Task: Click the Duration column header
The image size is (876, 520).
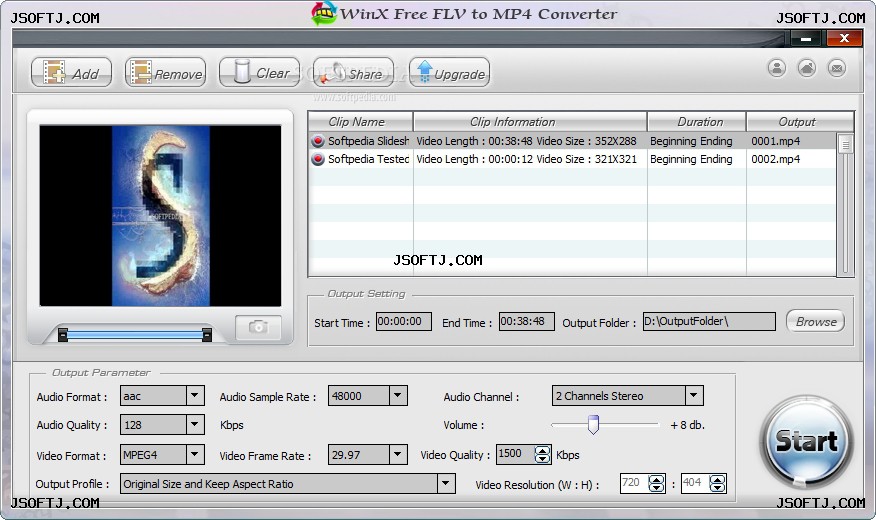Action: (697, 122)
